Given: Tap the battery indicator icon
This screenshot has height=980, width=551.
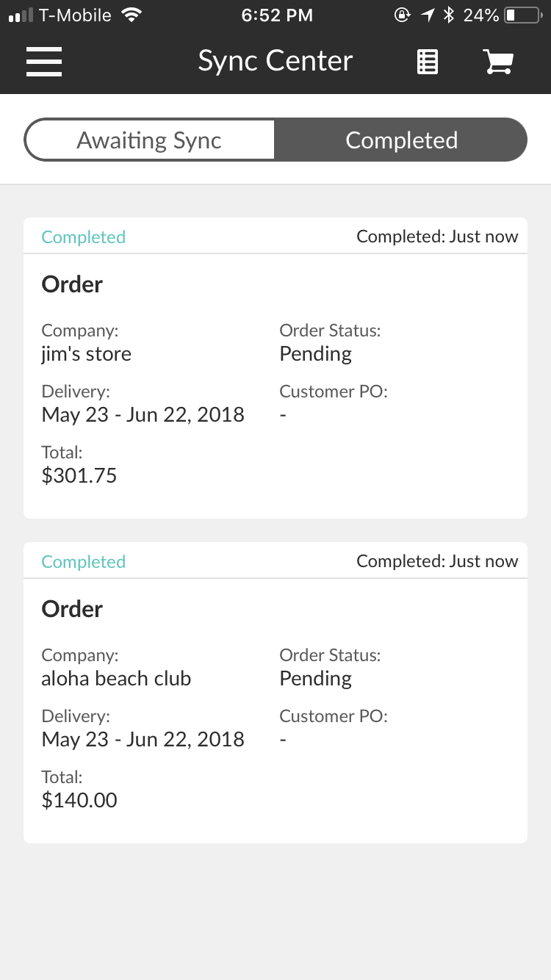Looking at the screenshot, I should [522, 15].
